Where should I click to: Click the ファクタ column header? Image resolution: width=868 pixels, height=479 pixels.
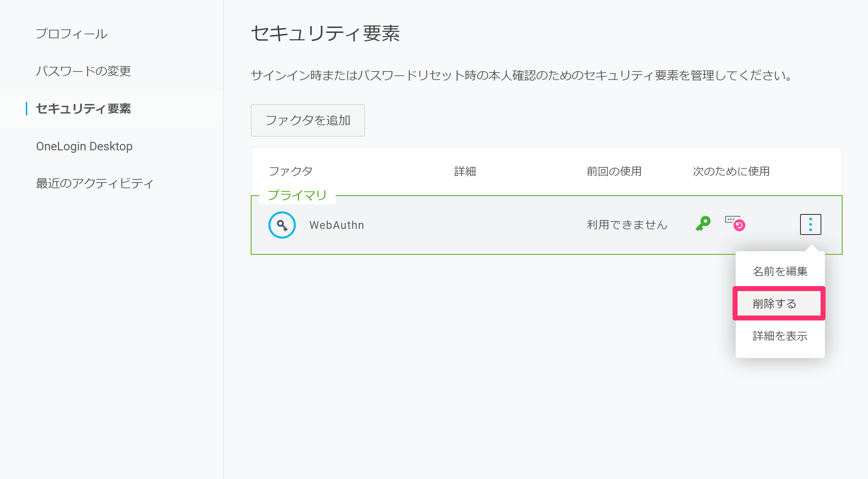click(290, 171)
